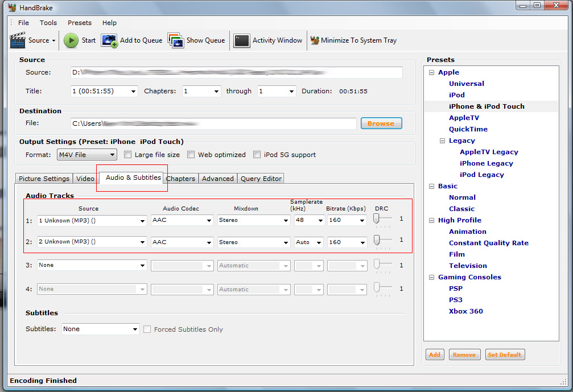The height and width of the screenshot is (392, 573).
Task: Open the Chapters start dropdown
Action: click(201, 91)
